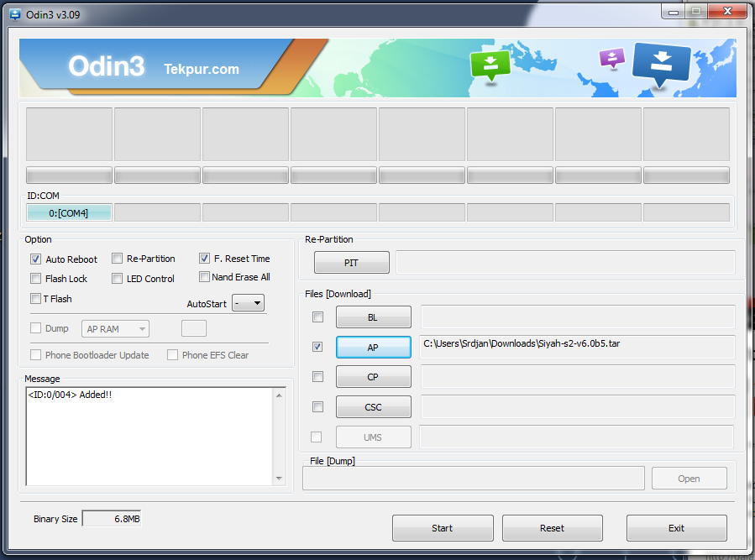This screenshot has height=560, width=755.
Task: Close the Odin3 window
Action: [x=727, y=11]
